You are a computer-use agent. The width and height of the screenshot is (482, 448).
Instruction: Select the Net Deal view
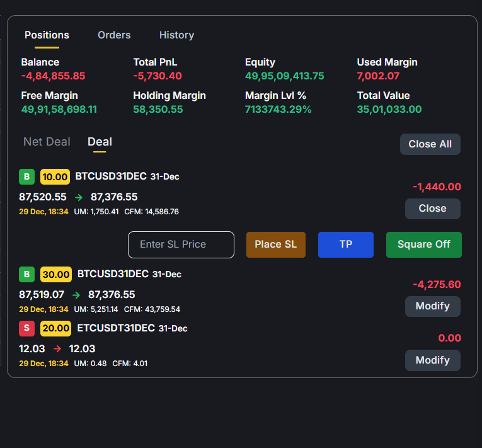47,142
